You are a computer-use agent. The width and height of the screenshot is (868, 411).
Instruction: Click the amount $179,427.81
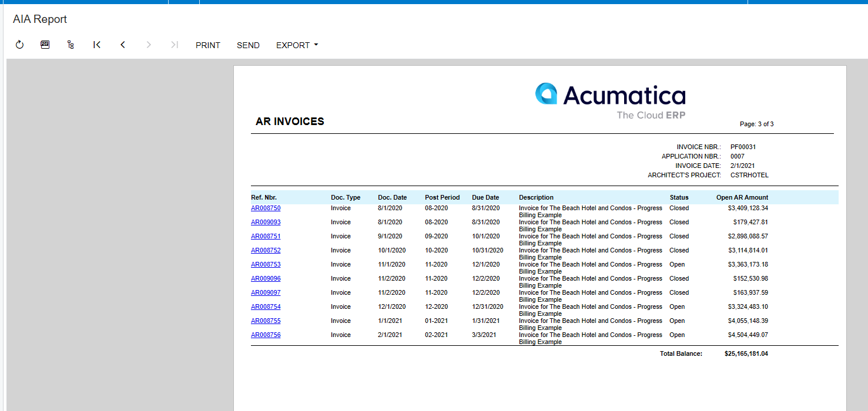[x=750, y=222]
